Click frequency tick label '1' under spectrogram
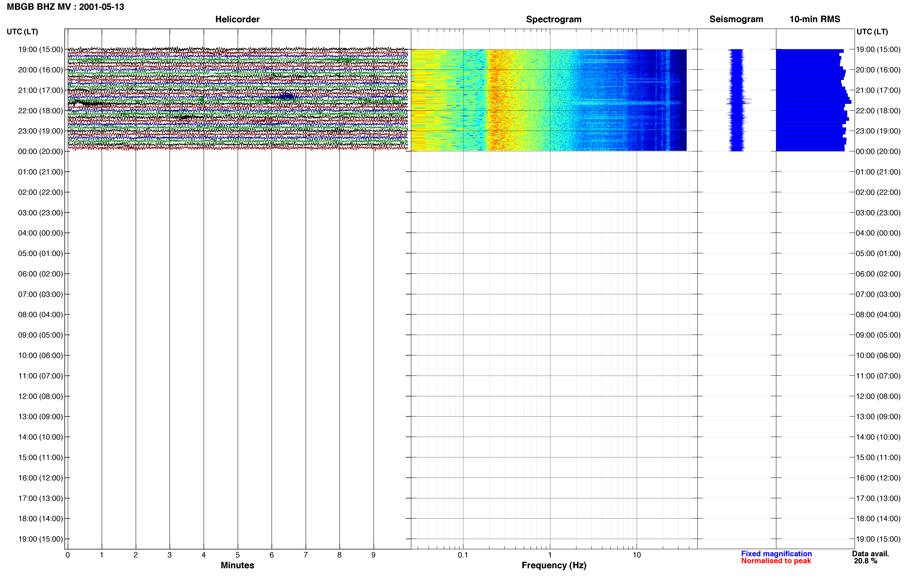This screenshot has height=578, width=924. click(x=550, y=555)
